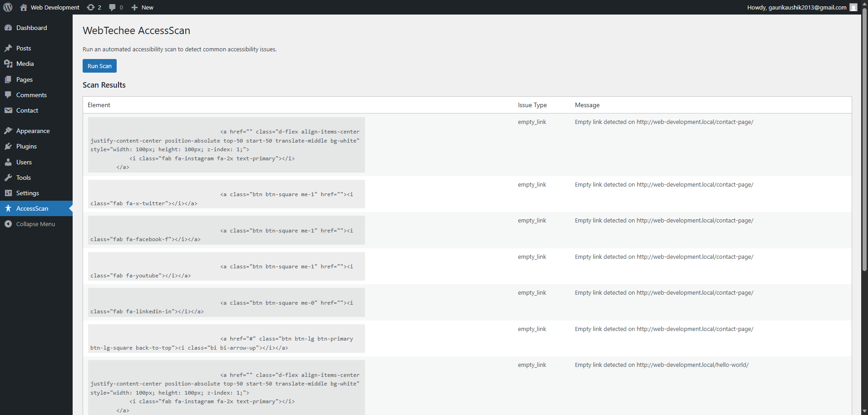Click the updates icon showing 2
The width and height of the screenshot is (868, 415).
(91, 7)
